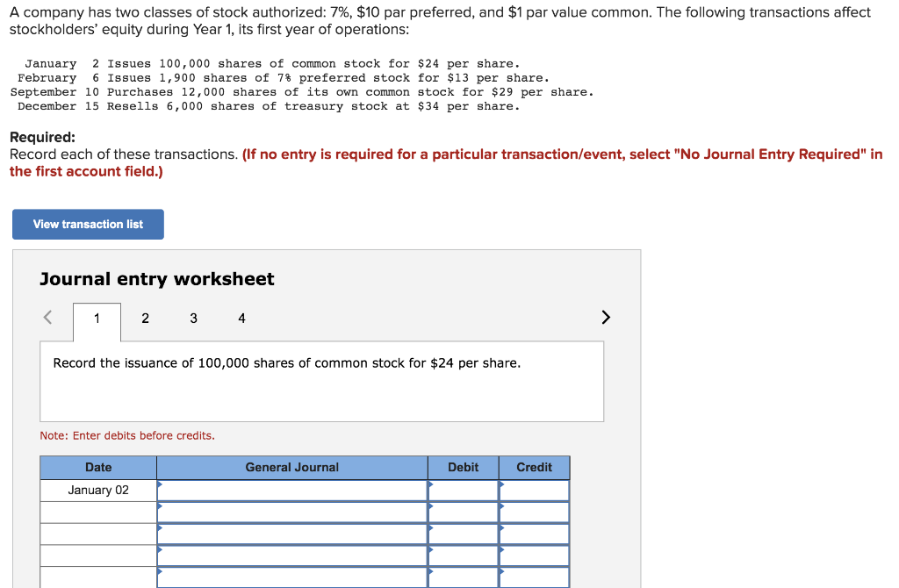Viewport: 899px width, 588px height.
Task: Advance to next journal entry with right chevron
Action: [606, 317]
